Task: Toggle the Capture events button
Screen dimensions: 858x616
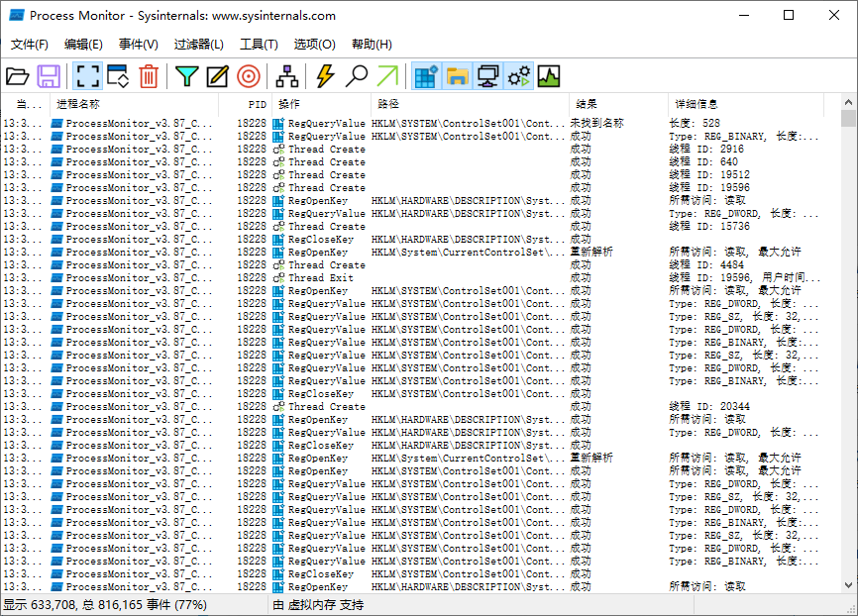Action: coord(88,76)
